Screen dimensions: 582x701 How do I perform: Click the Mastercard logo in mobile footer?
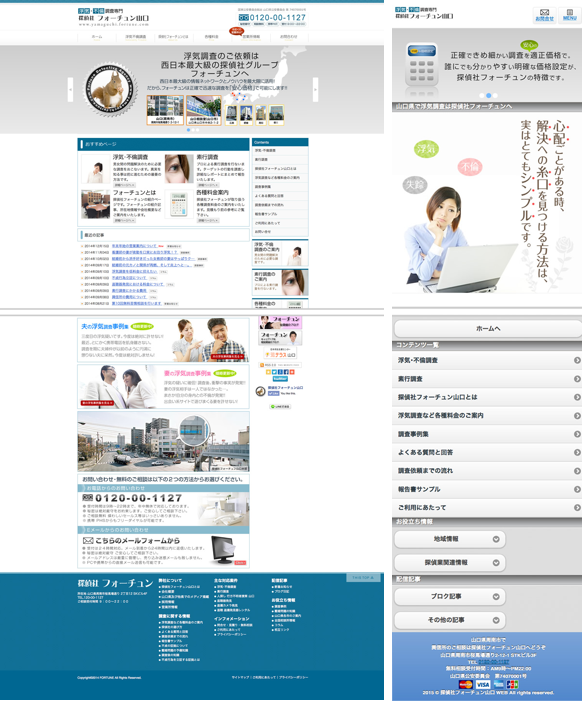(x=466, y=684)
